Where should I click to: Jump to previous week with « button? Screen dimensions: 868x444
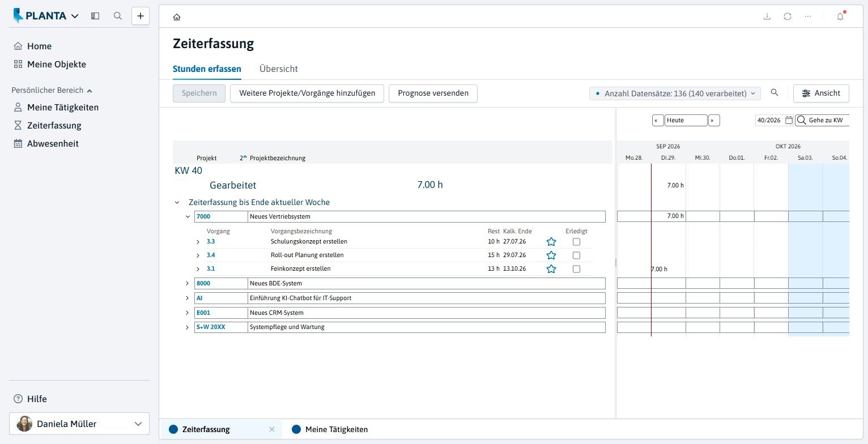(x=658, y=120)
